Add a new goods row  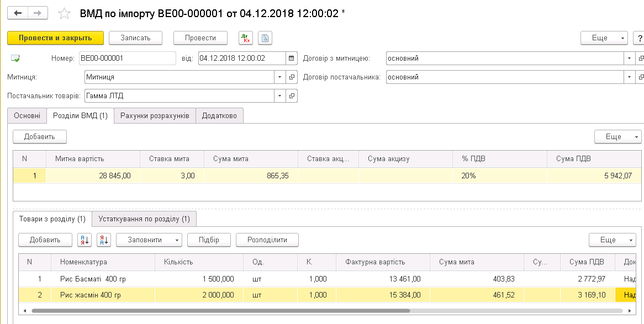point(45,240)
